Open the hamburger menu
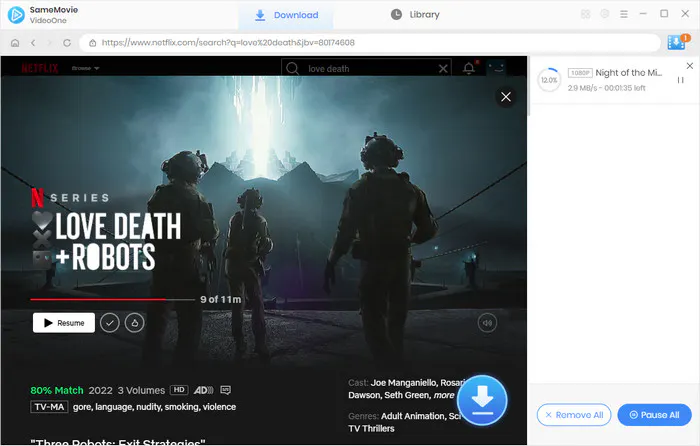700x446 pixels. click(624, 14)
